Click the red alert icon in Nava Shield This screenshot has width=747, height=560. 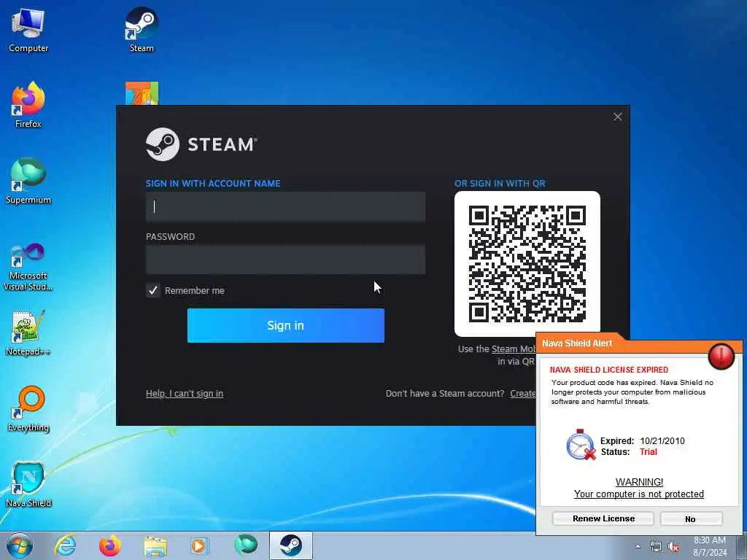coord(721,356)
